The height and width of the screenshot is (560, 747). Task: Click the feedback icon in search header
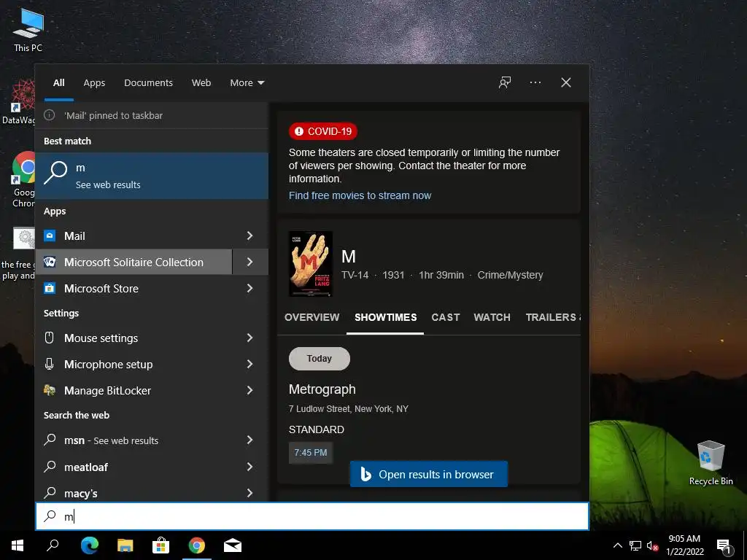point(505,82)
